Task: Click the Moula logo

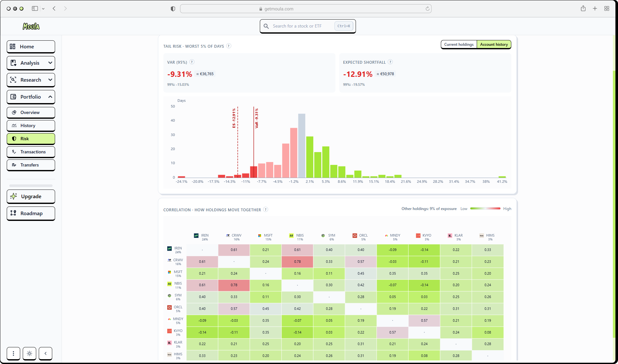Action: [x=31, y=26]
